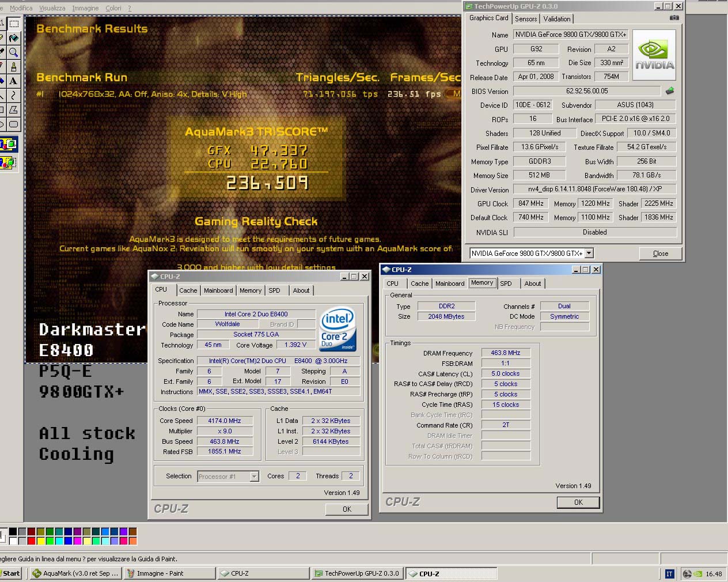728x582 pixels.
Task: Click the CPU name Intel Core 2 Duo E8400
Action: click(256, 314)
